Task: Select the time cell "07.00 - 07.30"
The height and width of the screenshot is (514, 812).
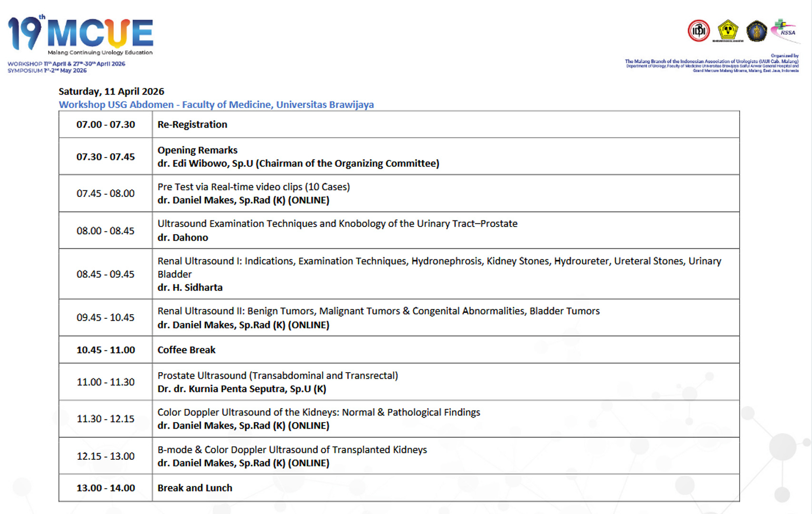Action: 106,125
